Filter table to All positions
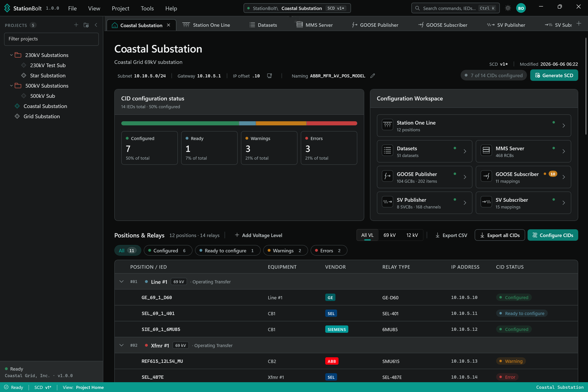588x392 pixels. click(x=128, y=251)
